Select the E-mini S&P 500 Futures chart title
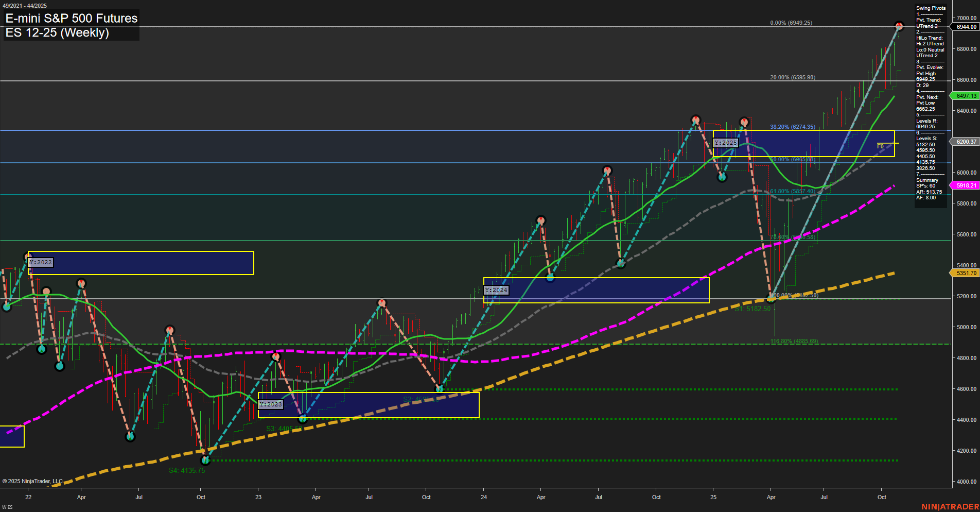 (x=71, y=19)
